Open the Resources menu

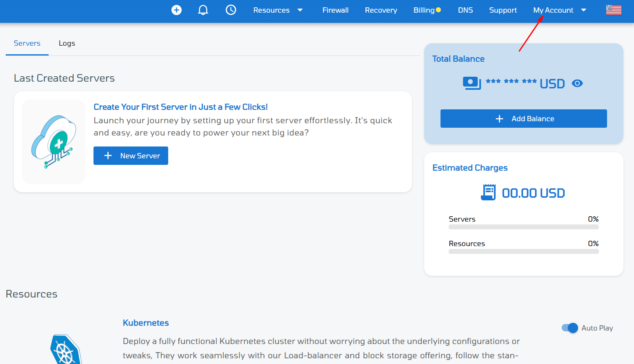(271, 10)
